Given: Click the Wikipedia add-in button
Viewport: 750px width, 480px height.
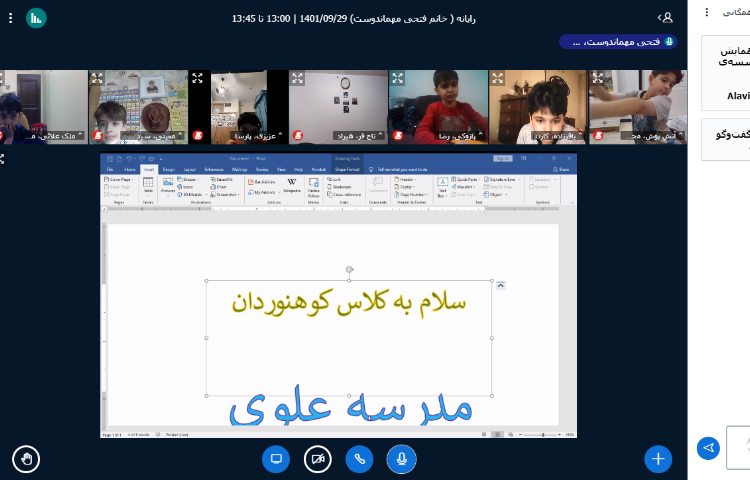Looking at the screenshot, I should click(292, 185).
